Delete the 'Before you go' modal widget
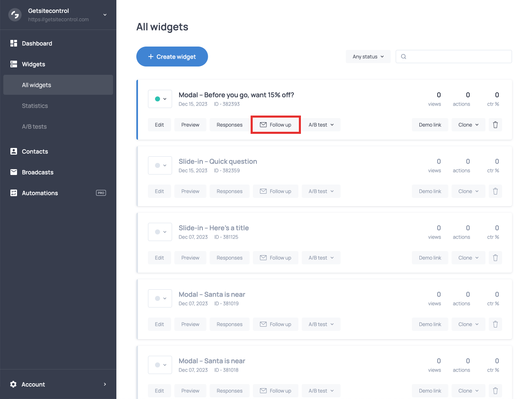Image resolution: width=532 pixels, height=399 pixels. click(x=495, y=125)
